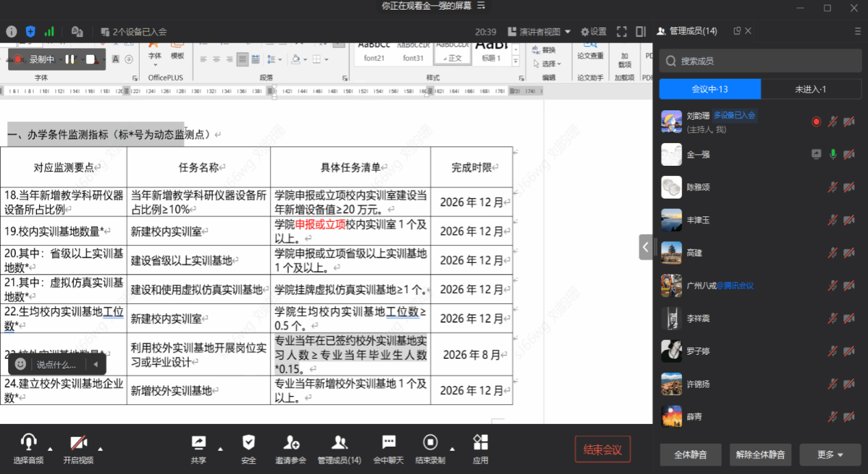Click the green network signal bars icon
This screenshot has width=868, height=474.
[x=49, y=32]
